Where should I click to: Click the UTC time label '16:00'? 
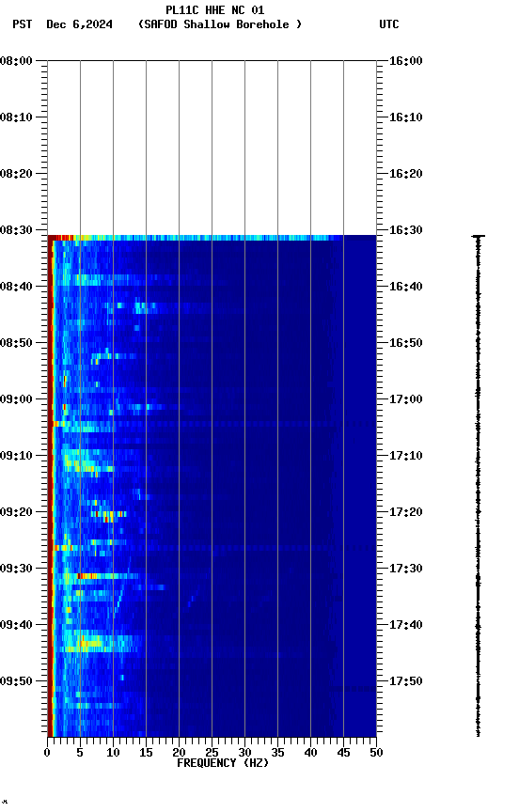[406, 61]
